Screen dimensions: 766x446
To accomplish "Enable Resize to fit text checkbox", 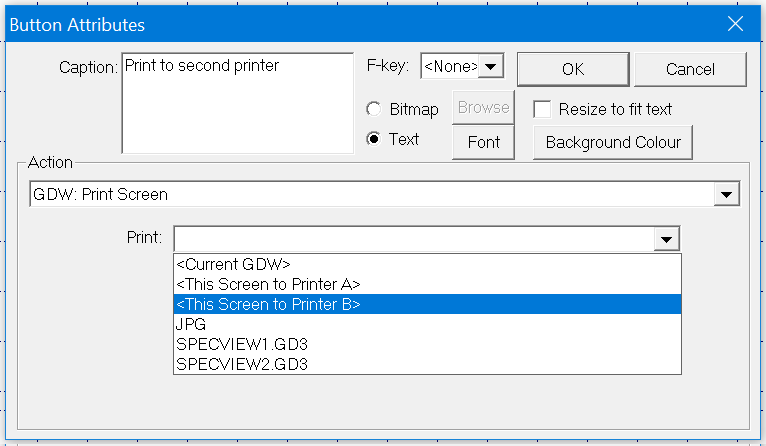I will 543,109.
